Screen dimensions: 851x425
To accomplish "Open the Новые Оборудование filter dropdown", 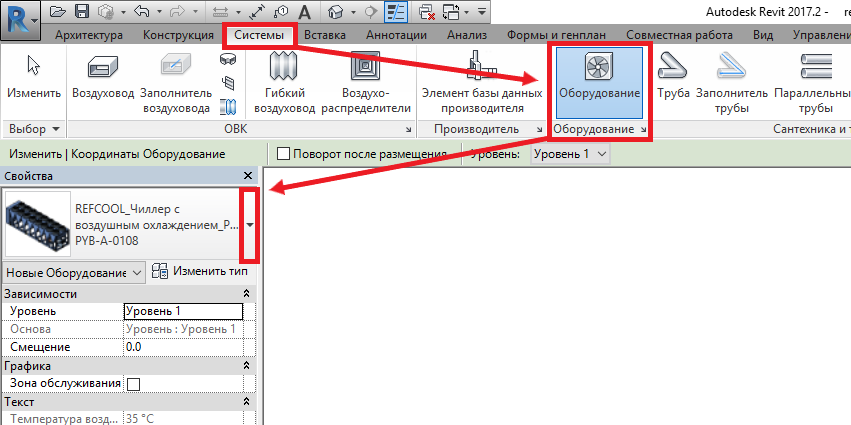I will tap(75, 273).
